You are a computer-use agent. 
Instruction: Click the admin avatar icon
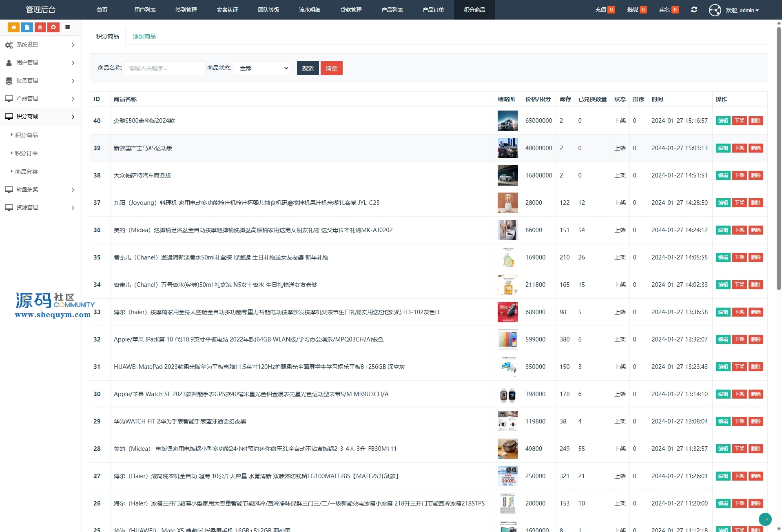[715, 10]
